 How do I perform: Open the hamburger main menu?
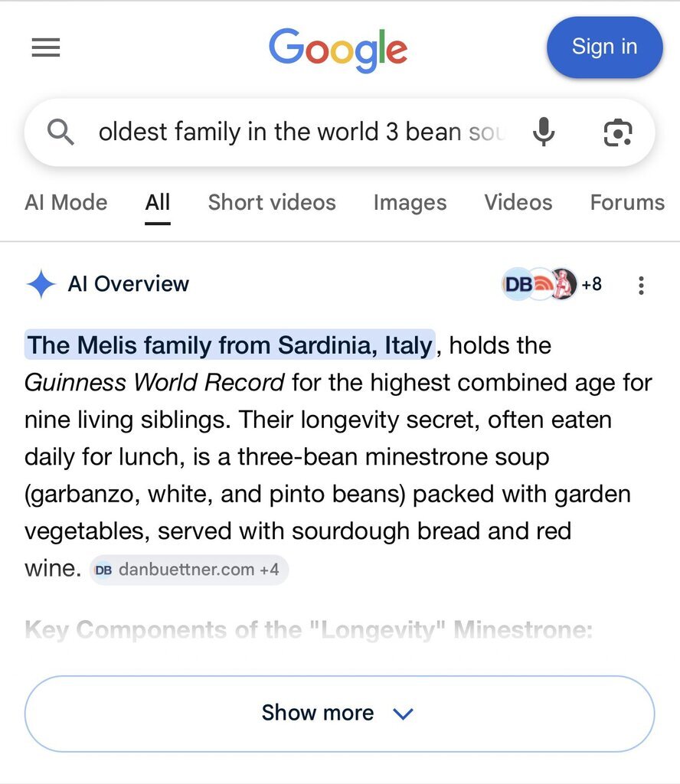tap(45, 48)
